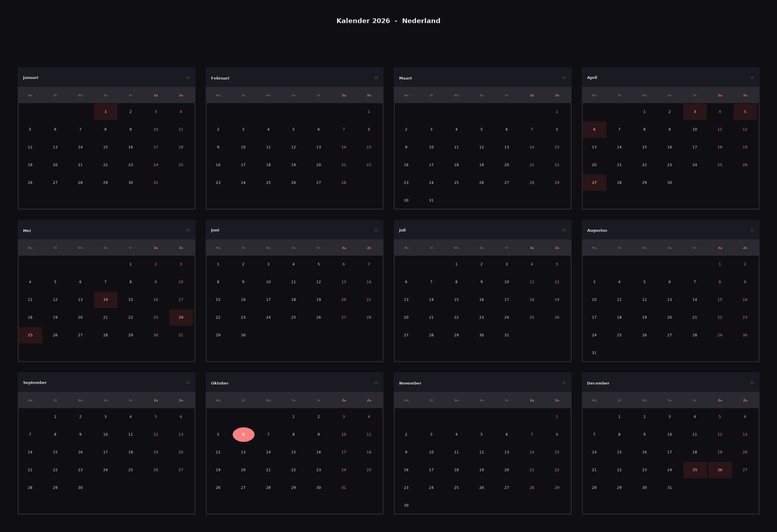The width and height of the screenshot is (777, 532).
Task: Click 6 April, the Monday holiday
Action: point(594,129)
